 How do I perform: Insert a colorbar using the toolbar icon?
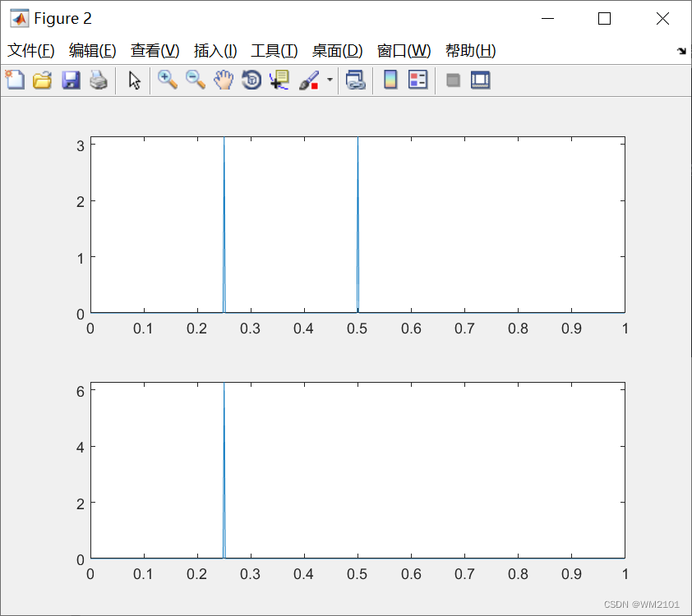(390, 80)
